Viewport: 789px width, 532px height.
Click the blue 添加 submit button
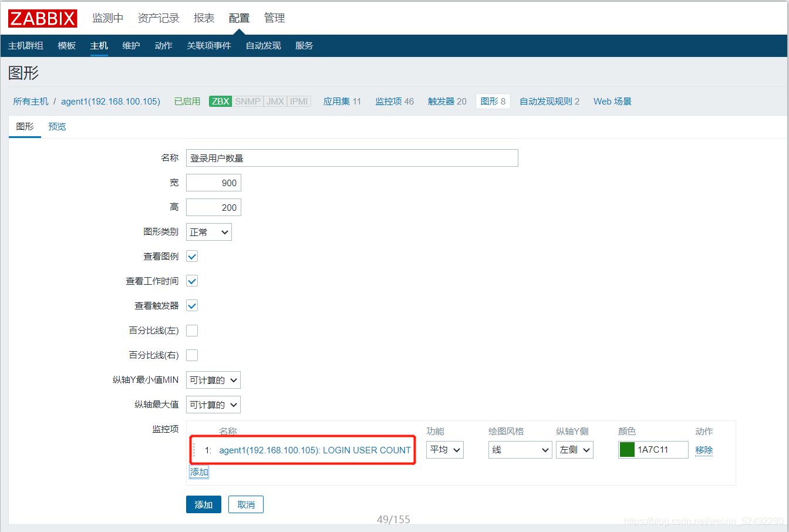pos(204,504)
